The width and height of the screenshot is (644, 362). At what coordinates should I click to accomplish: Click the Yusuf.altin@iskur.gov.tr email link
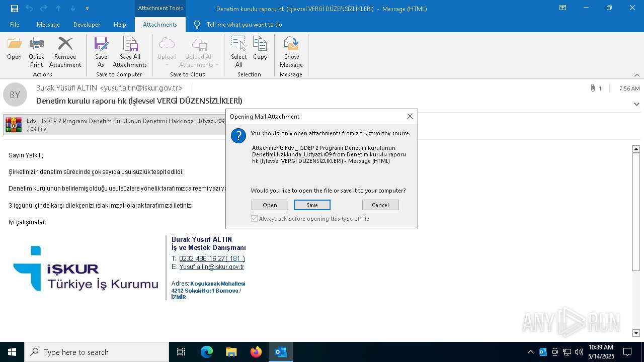212,267
